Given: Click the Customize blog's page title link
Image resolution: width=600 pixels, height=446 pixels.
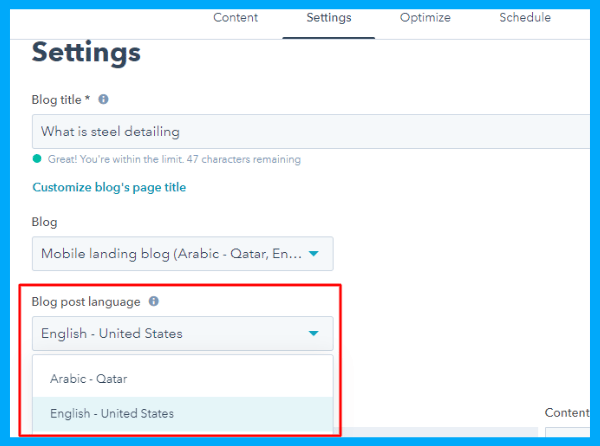Looking at the screenshot, I should [109, 187].
